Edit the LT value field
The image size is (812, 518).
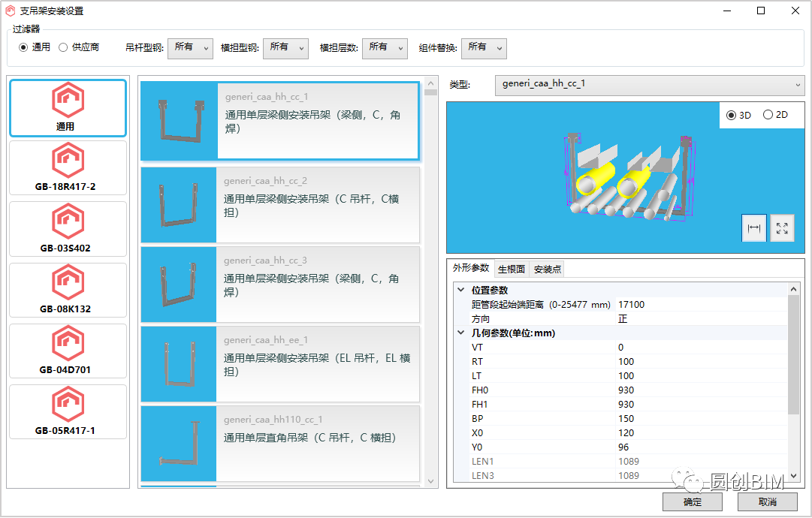tap(701, 375)
